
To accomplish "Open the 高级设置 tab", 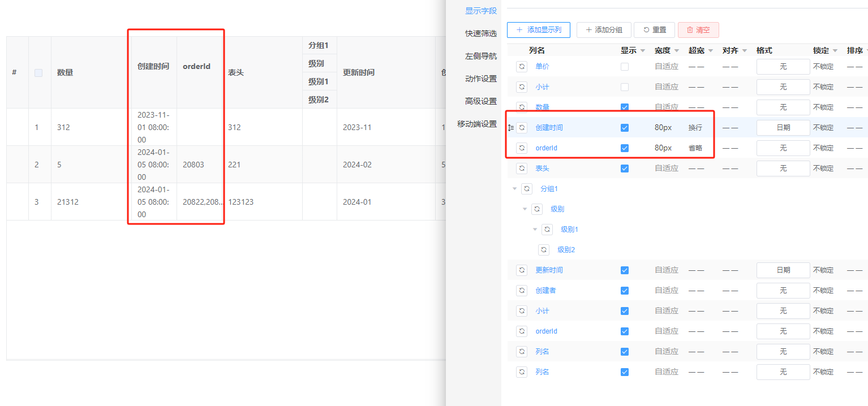I will [x=480, y=101].
